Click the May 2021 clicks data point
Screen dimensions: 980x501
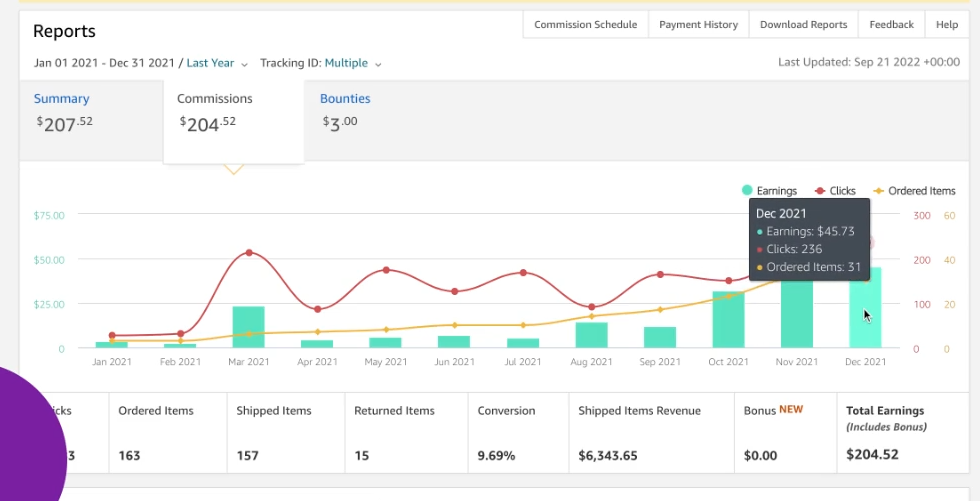coord(386,270)
